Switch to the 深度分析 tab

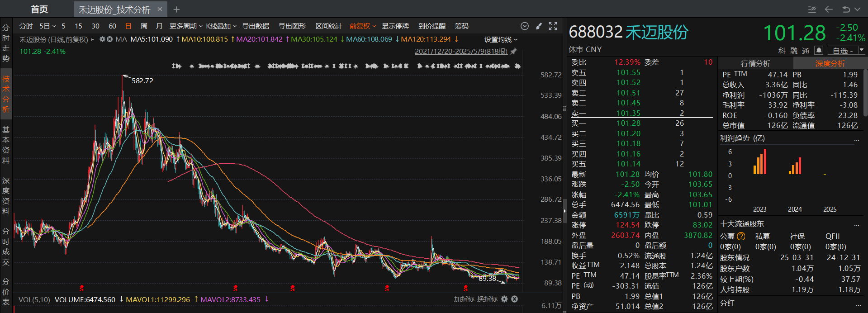coord(830,64)
